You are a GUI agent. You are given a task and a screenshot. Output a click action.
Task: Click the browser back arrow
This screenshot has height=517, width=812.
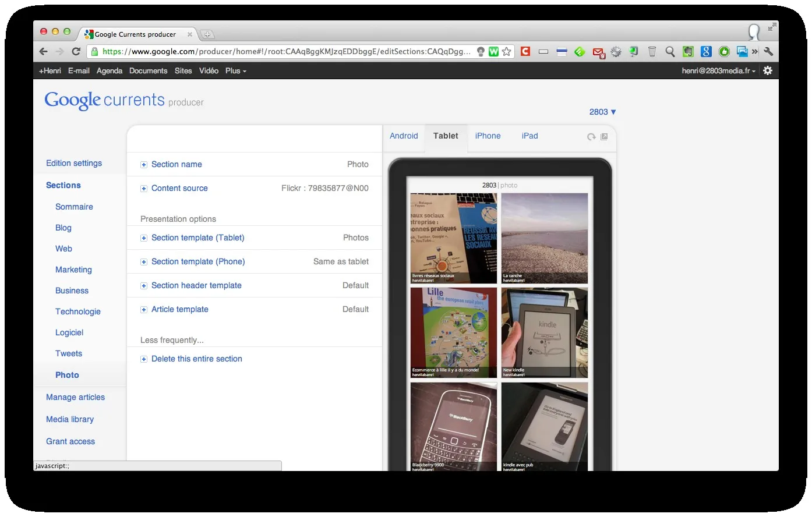(x=44, y=51)
